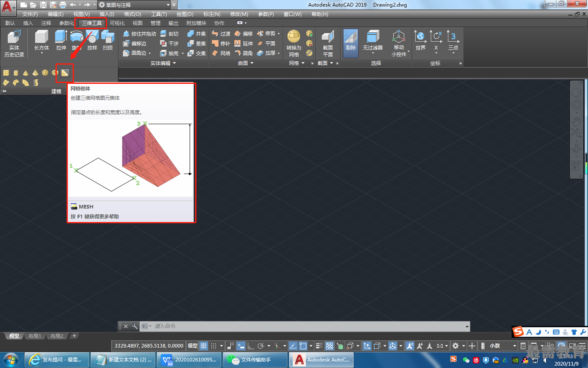The image size is (588, 368).
Task: Select the Mesh Box tool icon
Action: [6, 73]
